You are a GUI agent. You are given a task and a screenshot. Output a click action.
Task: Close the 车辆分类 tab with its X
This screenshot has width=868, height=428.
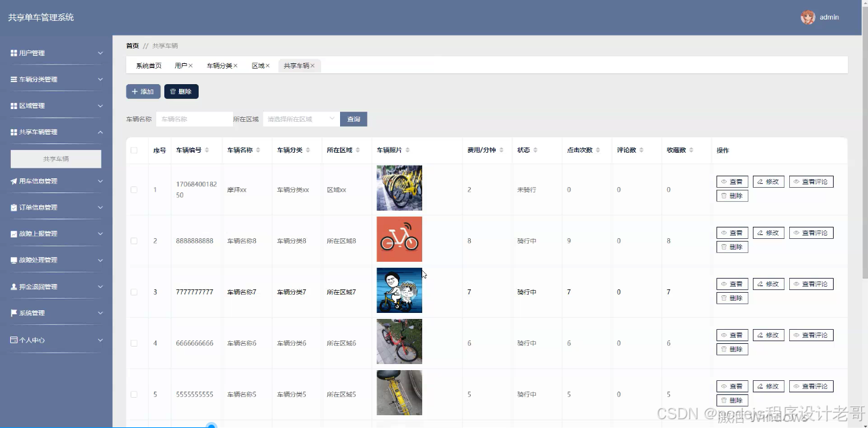235,66
